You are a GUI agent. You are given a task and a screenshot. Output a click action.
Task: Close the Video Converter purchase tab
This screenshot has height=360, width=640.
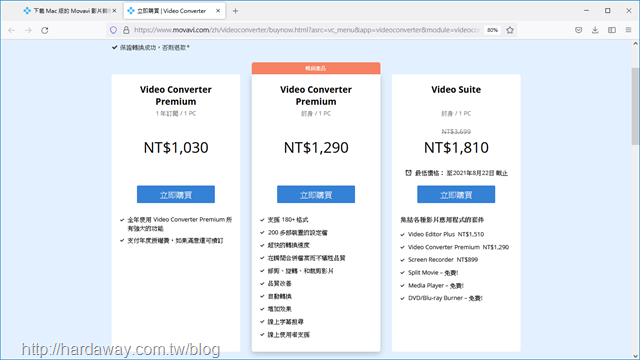[218, 11]
